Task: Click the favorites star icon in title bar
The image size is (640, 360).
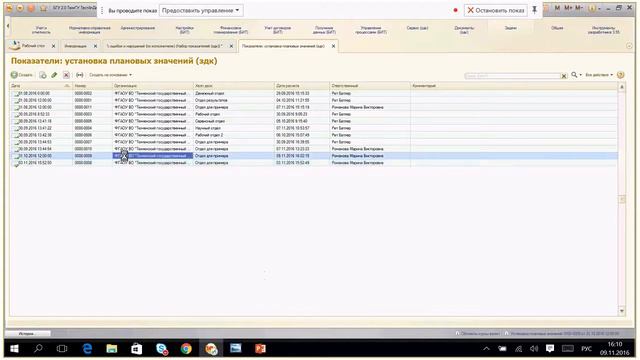Action: click(44, 8)
